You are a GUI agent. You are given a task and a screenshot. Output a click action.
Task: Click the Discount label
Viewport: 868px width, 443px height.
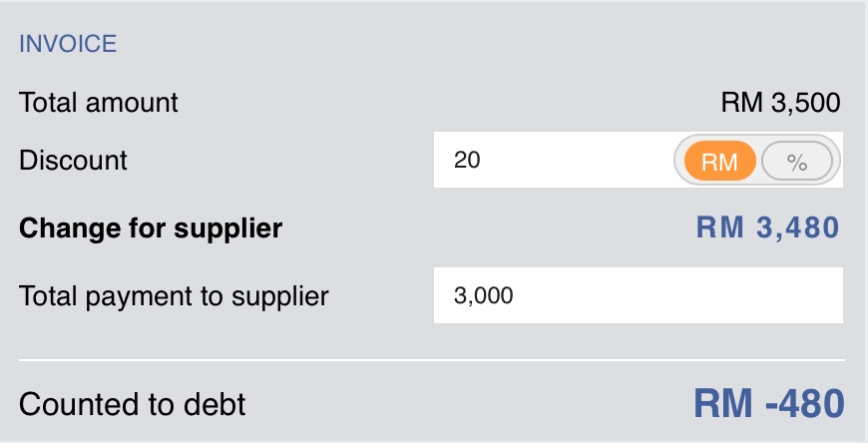click(74, 160)
